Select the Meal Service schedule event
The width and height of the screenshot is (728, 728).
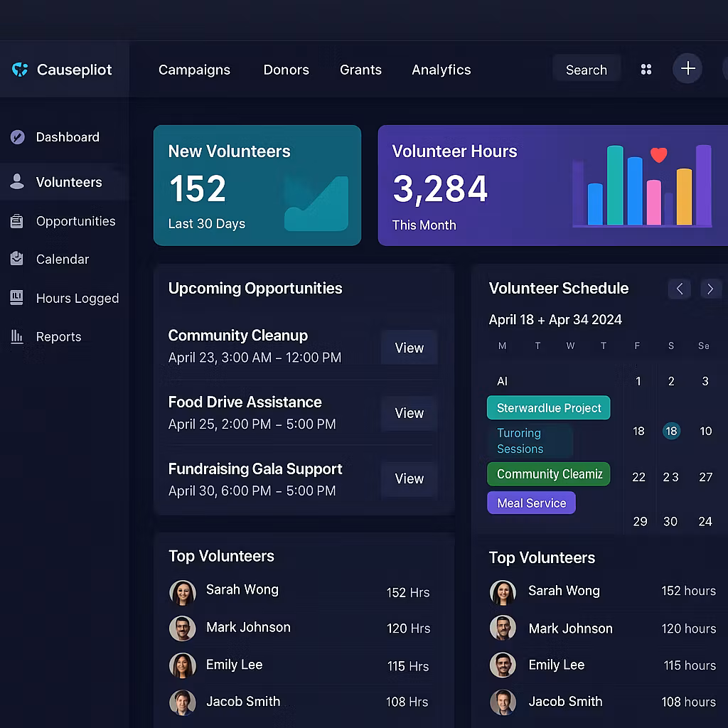point(531,503)
